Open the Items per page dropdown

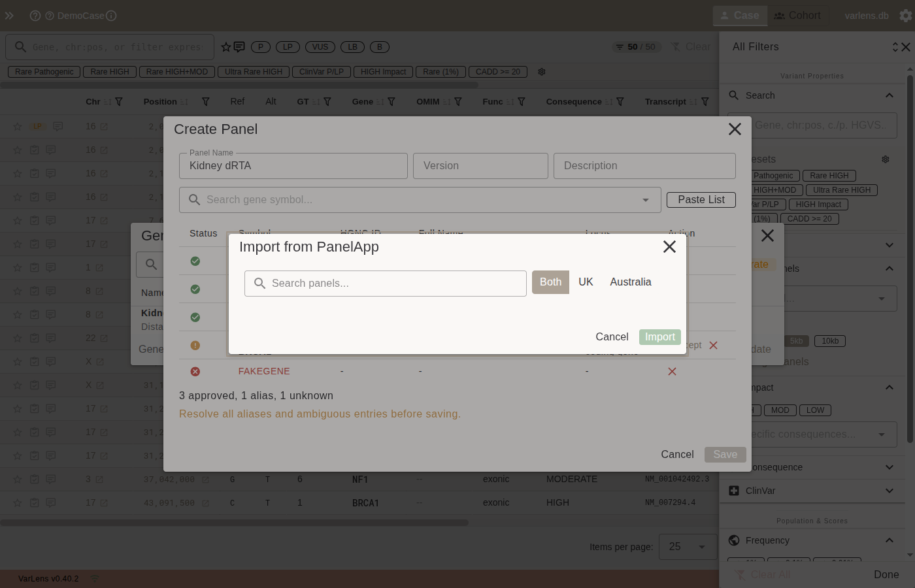point(688,547)
